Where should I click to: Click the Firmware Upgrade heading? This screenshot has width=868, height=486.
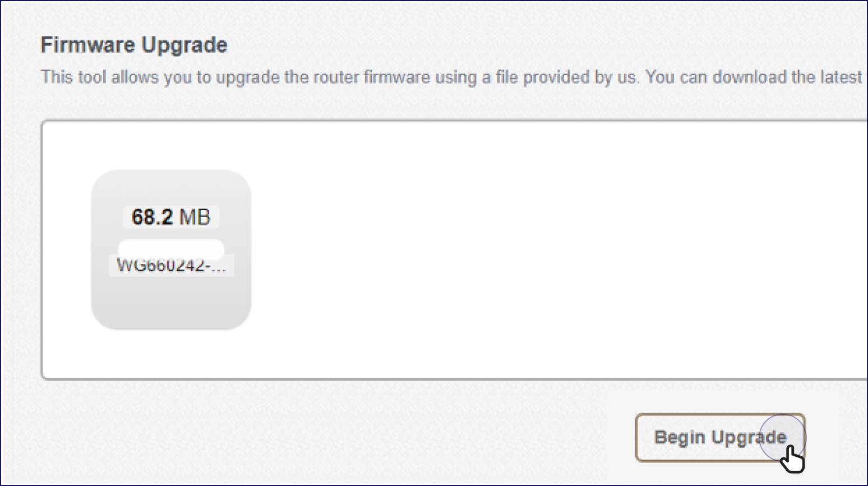pos(134,45)
